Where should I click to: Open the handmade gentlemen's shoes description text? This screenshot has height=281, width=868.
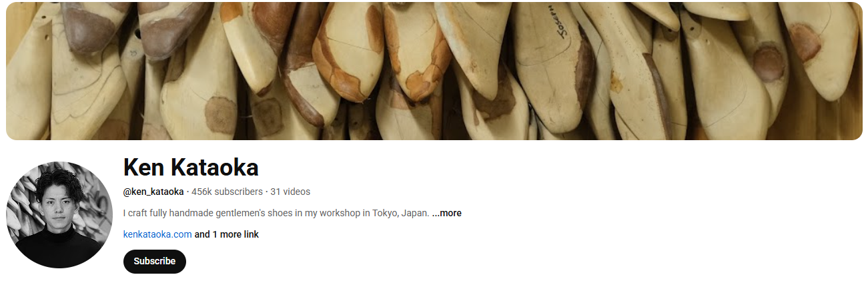click(276, 213)
